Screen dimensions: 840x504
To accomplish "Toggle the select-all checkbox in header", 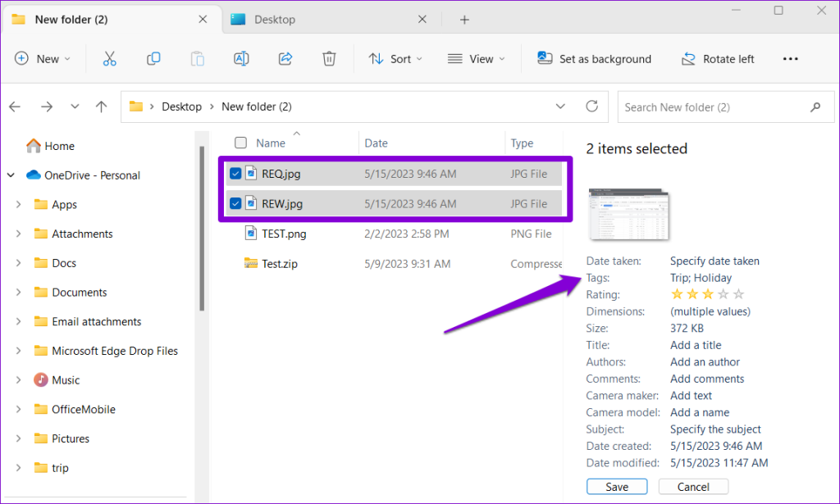I will (x=240, y=143).
